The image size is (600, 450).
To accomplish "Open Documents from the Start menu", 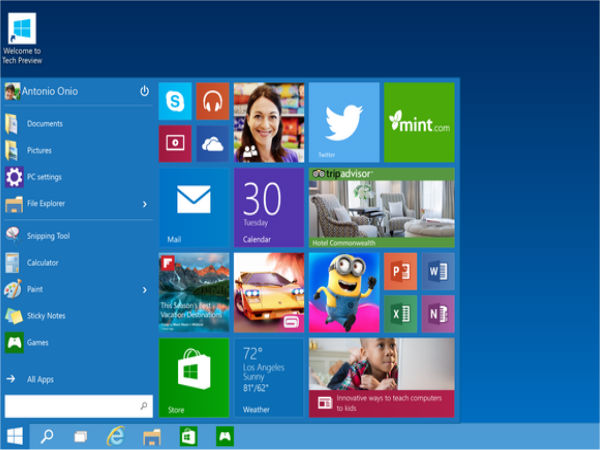I will click(x=45, y=124).
